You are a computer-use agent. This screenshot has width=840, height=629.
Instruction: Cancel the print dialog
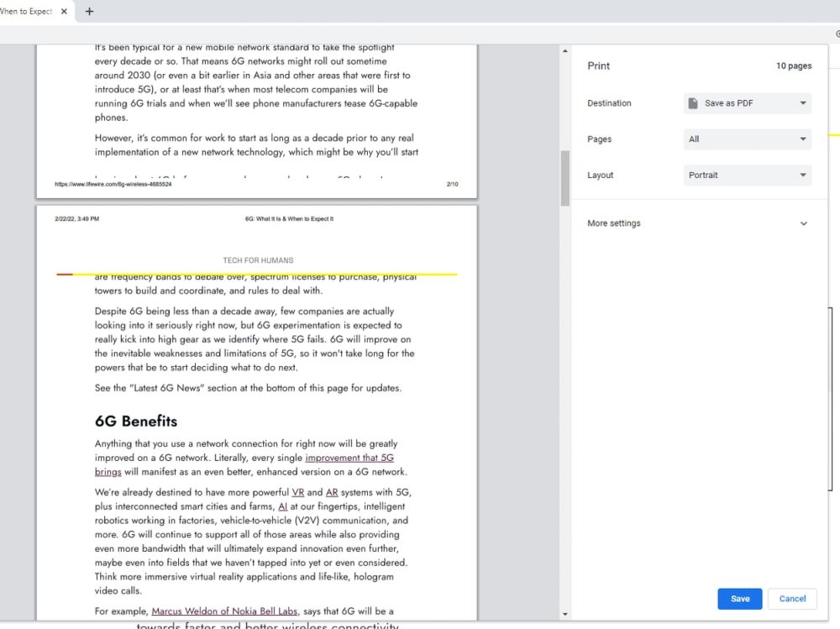click(x=791, y=598)
